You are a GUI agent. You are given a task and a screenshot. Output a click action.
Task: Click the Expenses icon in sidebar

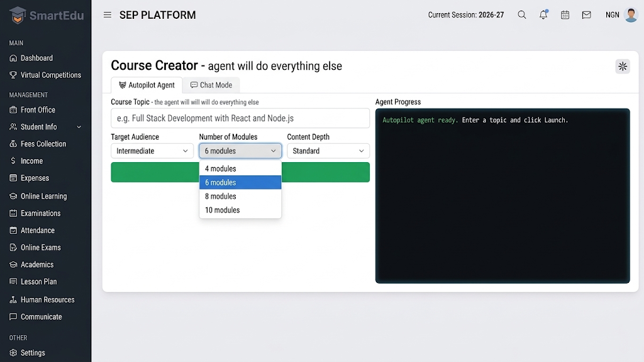(x=13, y=178)
